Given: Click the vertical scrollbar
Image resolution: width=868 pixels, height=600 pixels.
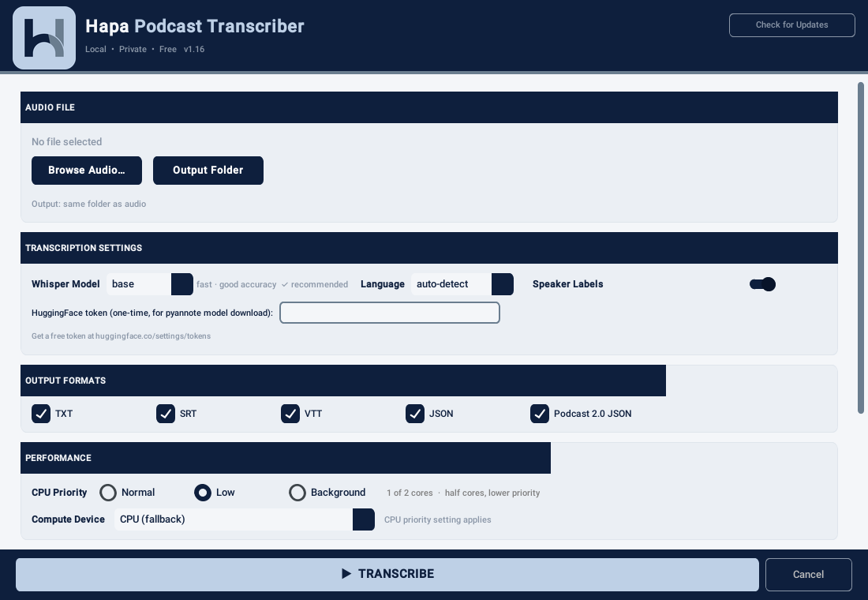Looking at the screenshot, I should click(x=861, y=248).
